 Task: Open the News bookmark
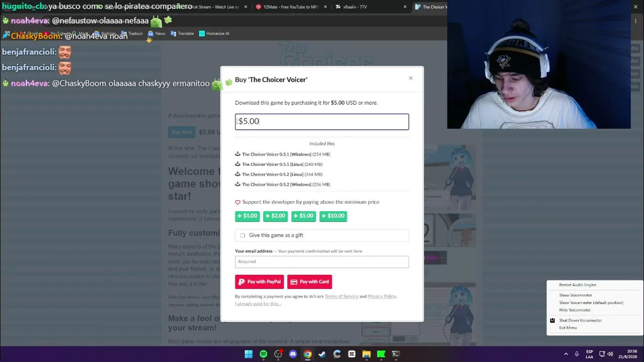157,34
